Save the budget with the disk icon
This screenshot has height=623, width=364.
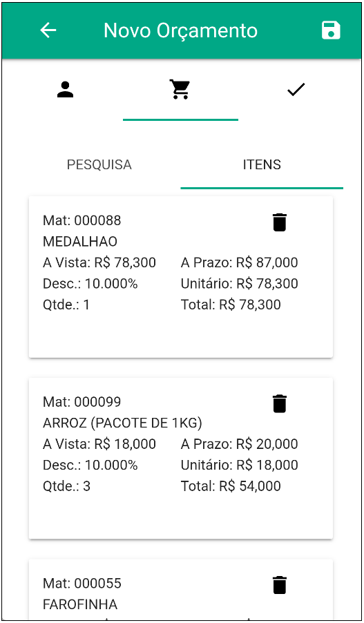[x=331, y=30]
